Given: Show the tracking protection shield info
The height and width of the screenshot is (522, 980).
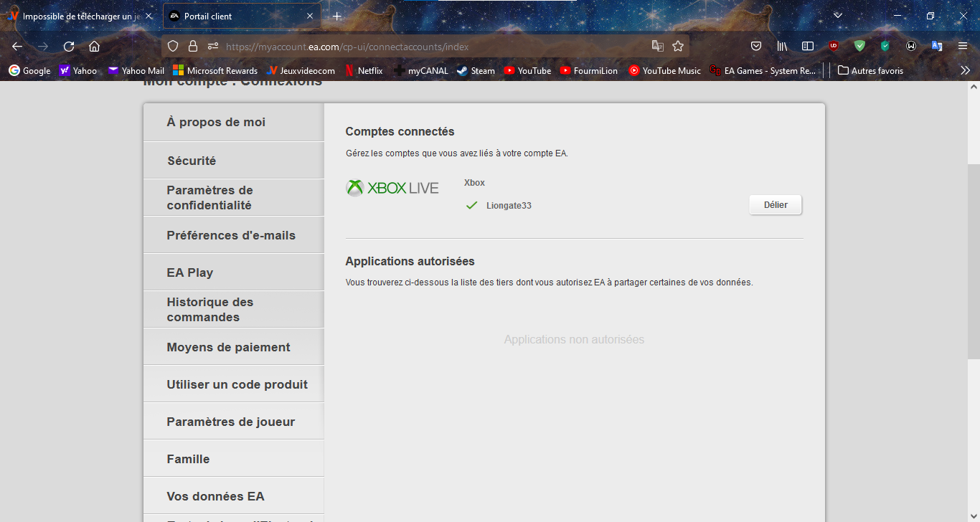Looking at the screenshot, I should [x=172, y=46].
